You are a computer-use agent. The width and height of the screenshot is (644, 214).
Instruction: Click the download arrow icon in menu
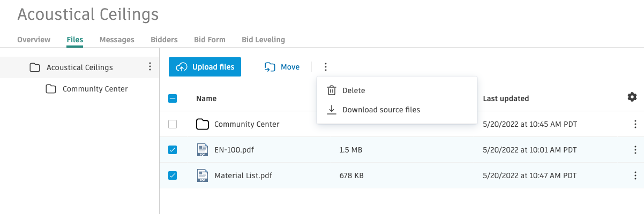coord(332,110)
